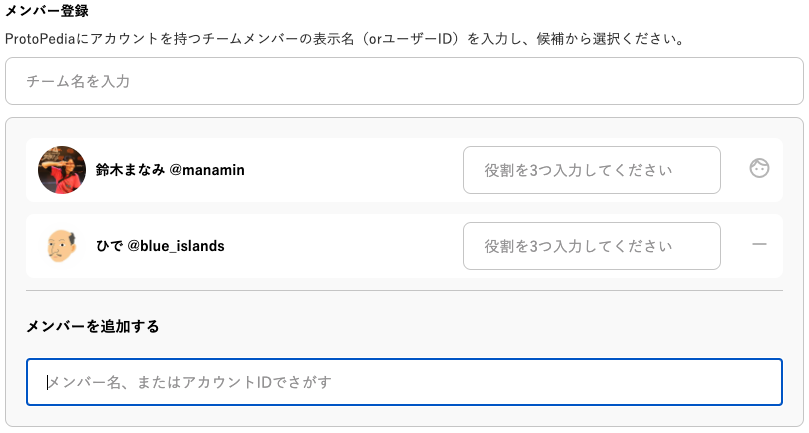Screen dimensions: 809x433
Task: Click the role field for 鈴木まなみ
Action: point(592,170)
